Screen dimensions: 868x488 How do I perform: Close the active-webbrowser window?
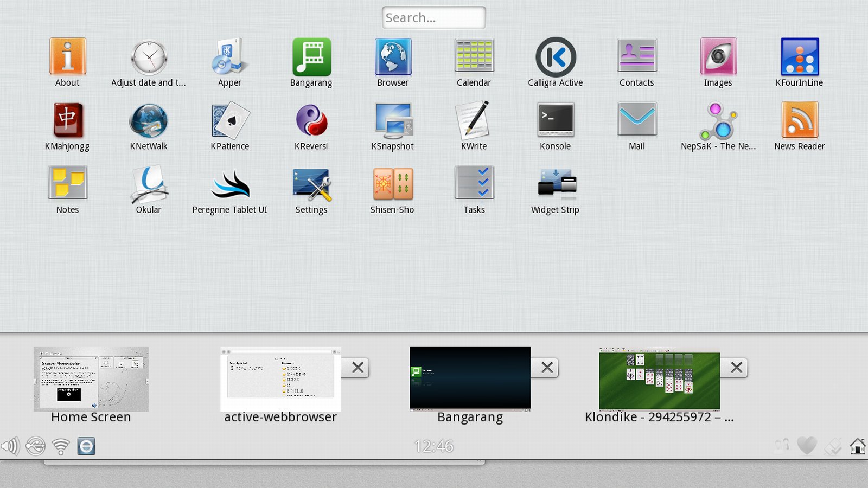tap(358, 368)
